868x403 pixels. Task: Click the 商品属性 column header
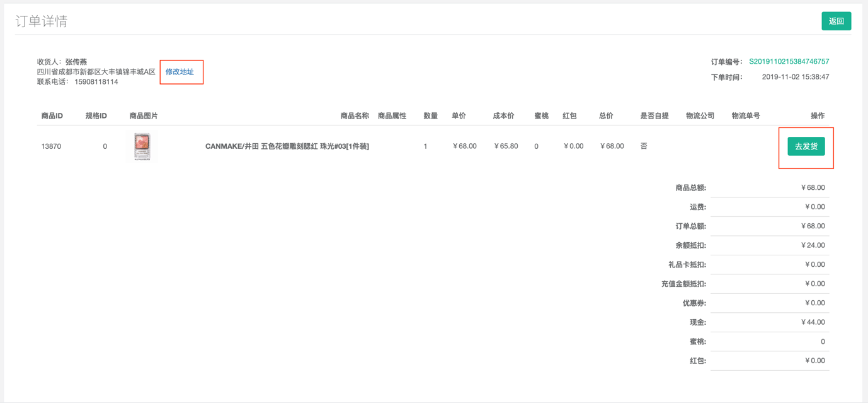(392, 116)
